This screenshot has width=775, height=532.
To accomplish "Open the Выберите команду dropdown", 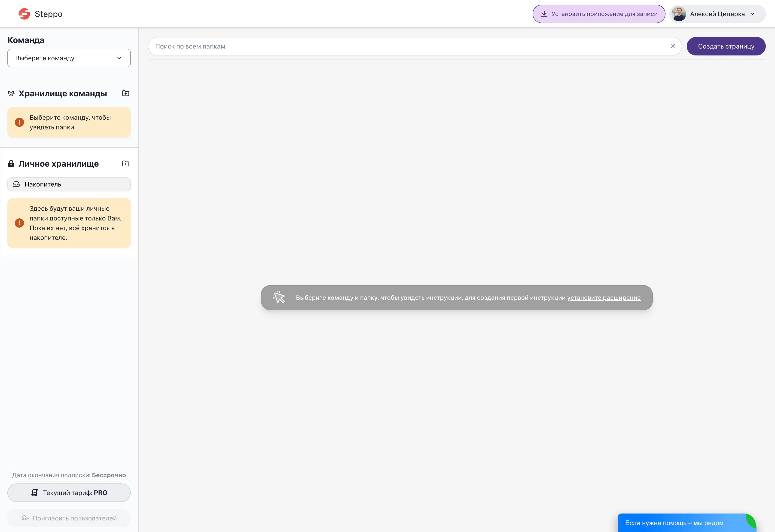I will click(69, 58).
